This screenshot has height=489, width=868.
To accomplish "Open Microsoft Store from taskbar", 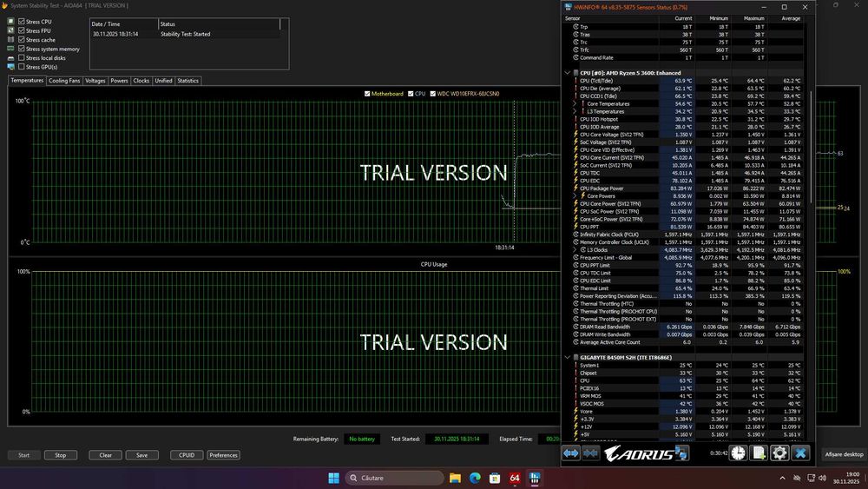I will [x=495, y=478].
